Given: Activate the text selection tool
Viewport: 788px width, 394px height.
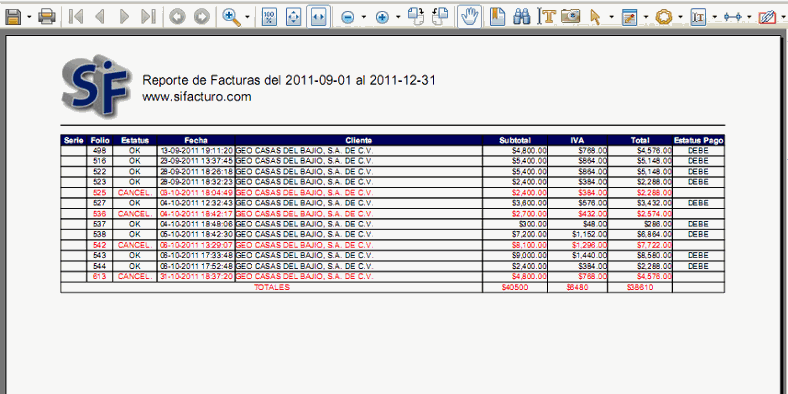Looking at the screenshot, I should point(546,17).
